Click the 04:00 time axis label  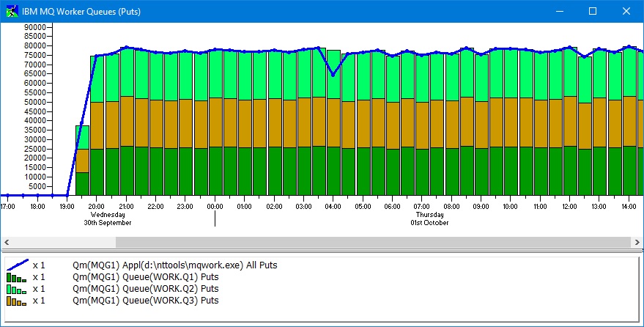[333, 206]
